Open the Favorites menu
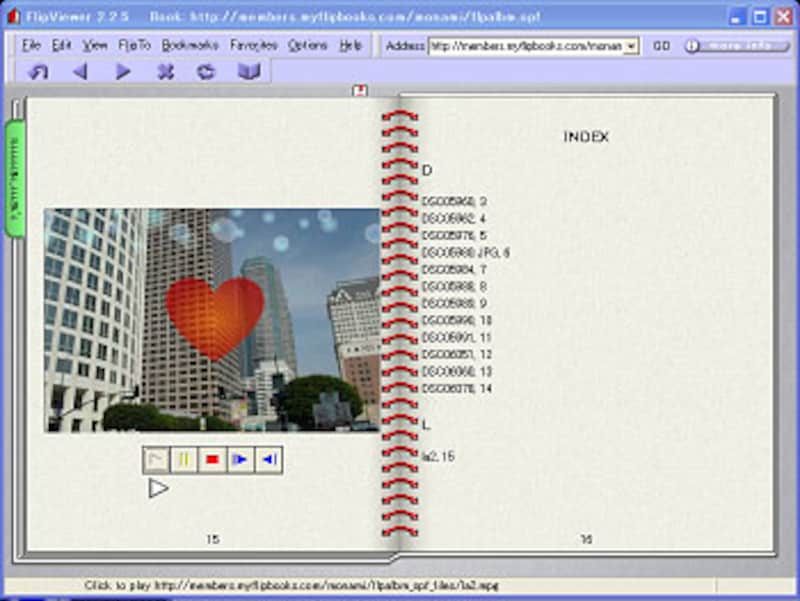The width and height of the screenshot is (800, 601). click(253, 46)
